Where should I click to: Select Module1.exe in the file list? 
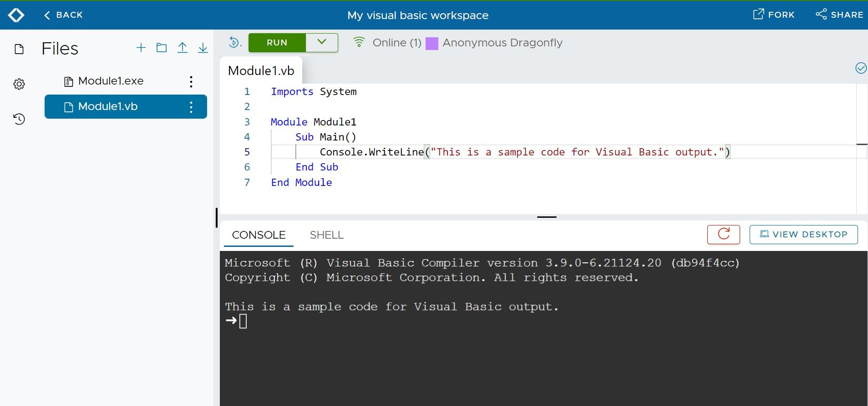[x=111, y=81]
